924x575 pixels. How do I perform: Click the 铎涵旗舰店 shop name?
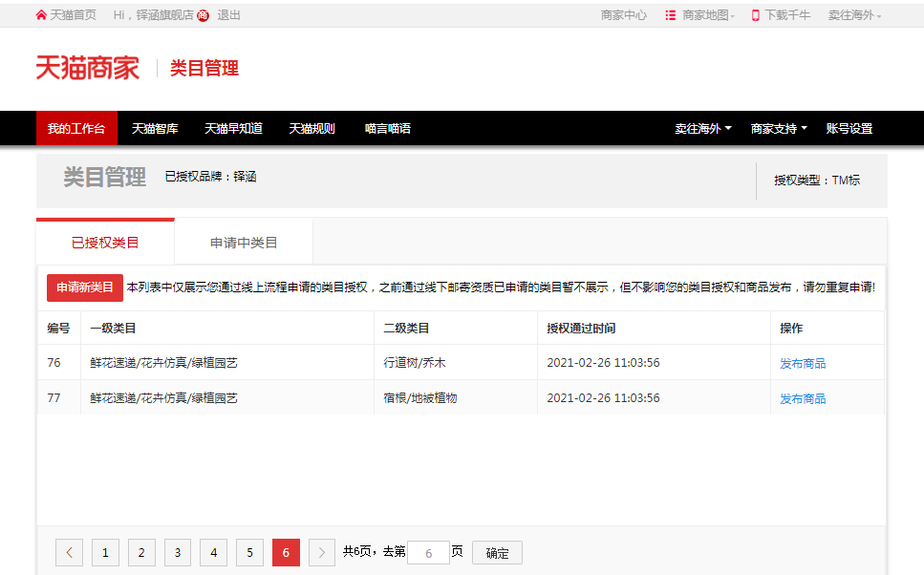[165, 15]
